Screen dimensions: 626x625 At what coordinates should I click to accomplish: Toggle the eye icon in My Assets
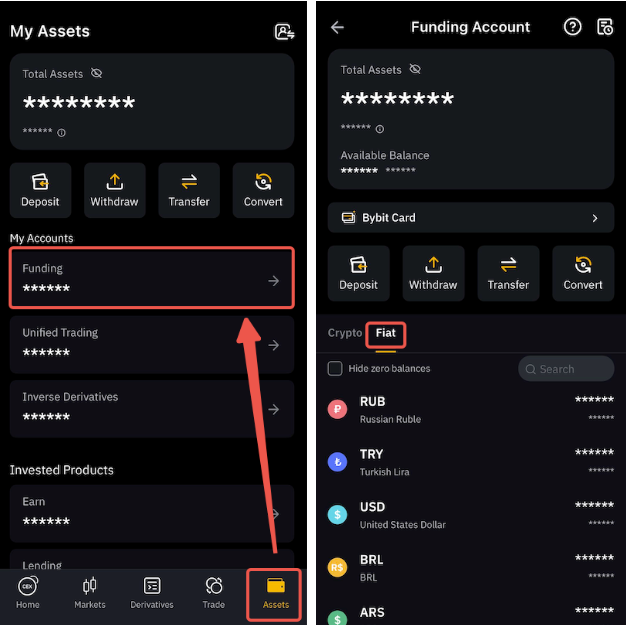[x=96, y=73]
